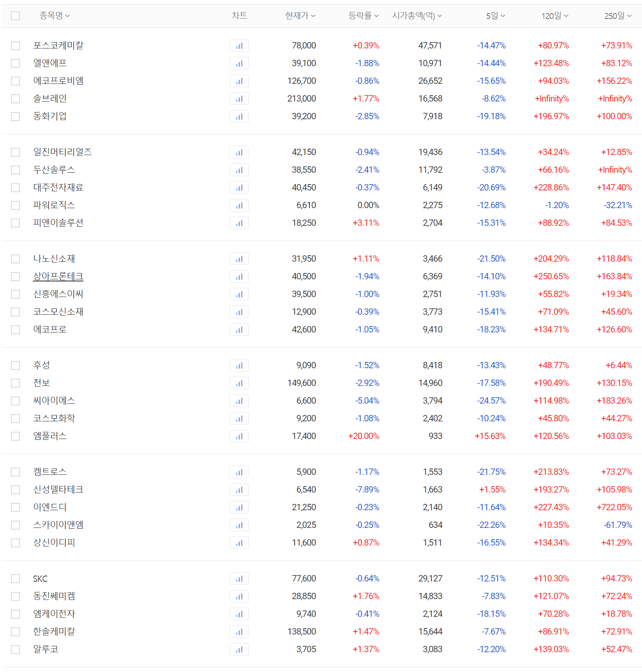The image size is (642, 672).
Task: Open the 엘앤에프 stock link
Action: coord(50,63)
